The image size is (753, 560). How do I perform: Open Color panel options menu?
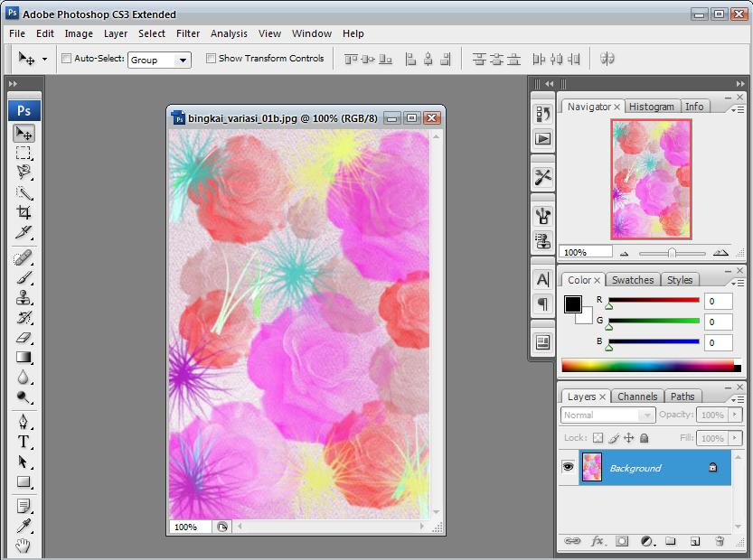tap(739, 283)
